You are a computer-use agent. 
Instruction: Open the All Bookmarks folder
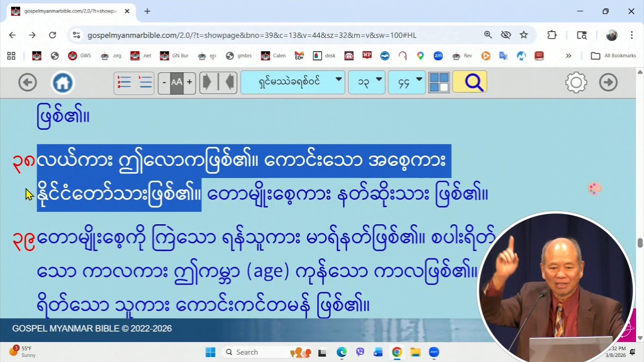click(x=613, y=56)
